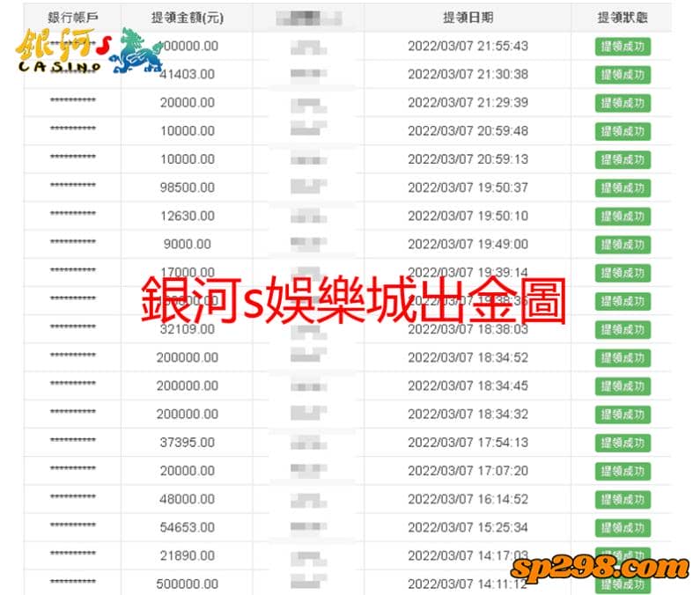700x595 pixels.
Task: Click the date 2022/03/07 17:07:20
Action: pyautogui.click(x=468, y=471)
